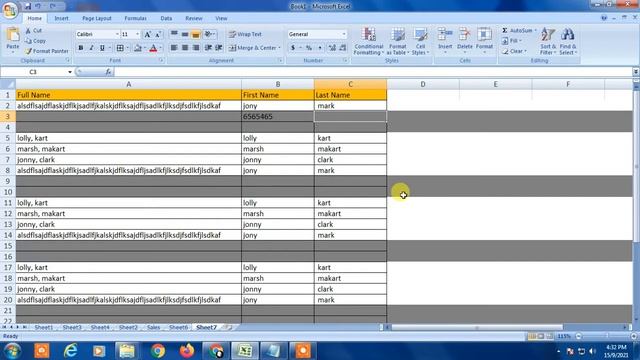Apply the fill color bucket

[138, 48]
